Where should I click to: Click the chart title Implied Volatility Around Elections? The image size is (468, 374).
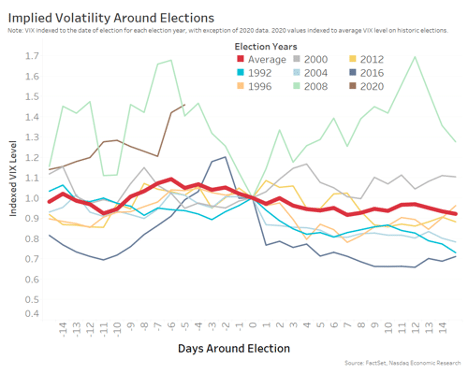[x=111, y=18]
